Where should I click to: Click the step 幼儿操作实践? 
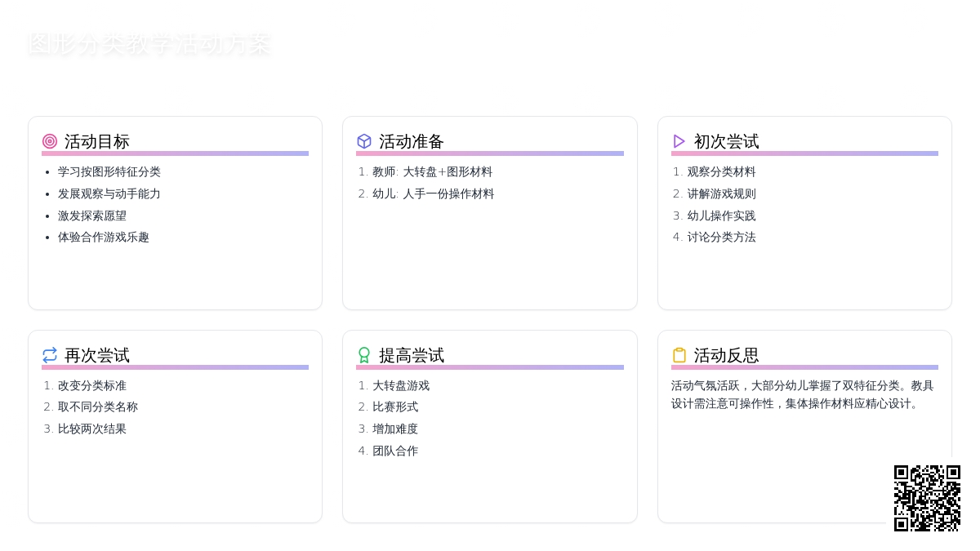pos(721,216)
